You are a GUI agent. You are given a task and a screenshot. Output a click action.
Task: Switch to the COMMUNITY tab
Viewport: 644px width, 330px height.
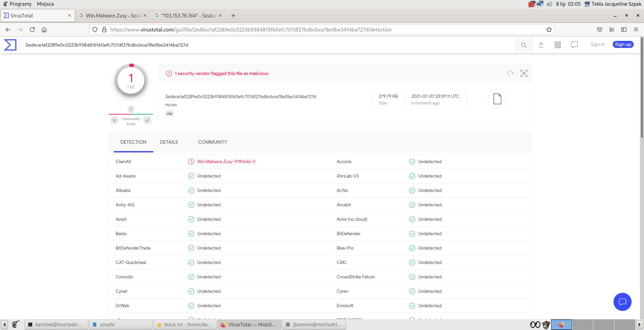tap(212, 142)
